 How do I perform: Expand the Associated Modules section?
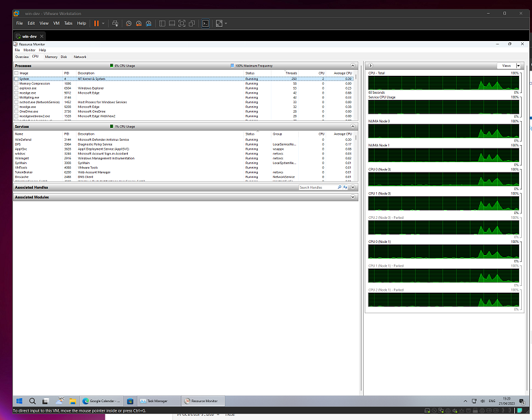point(353,197)
